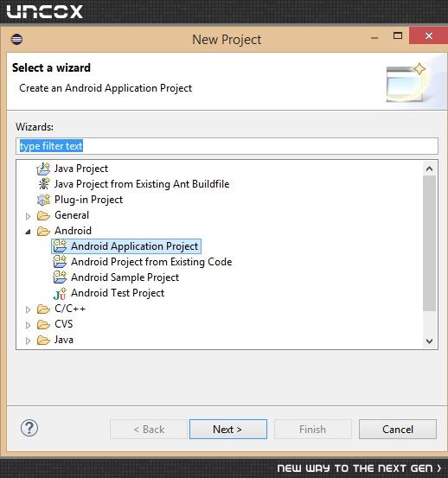
Task: Click the Eclipse logo in the title bar
Action: click(x=16, y=39)
